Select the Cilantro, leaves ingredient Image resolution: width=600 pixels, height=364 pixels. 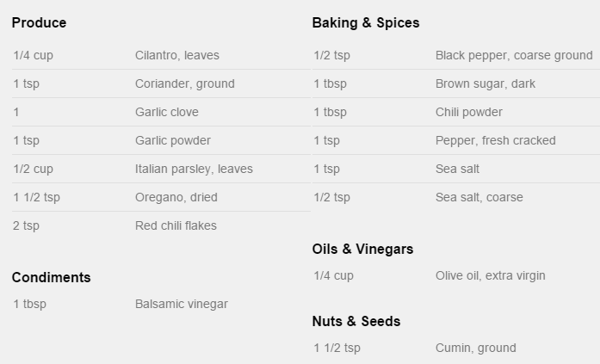[176, 55]
